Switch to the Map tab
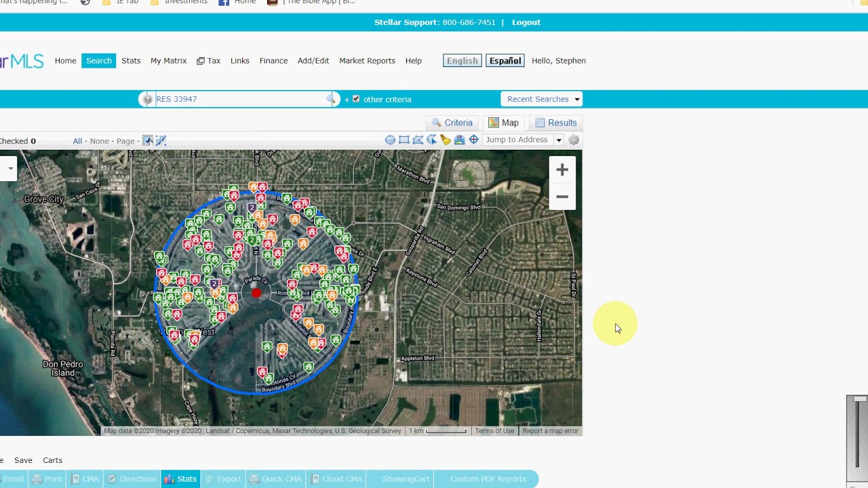Screen dimensions: 868x488 coord(504,123)
